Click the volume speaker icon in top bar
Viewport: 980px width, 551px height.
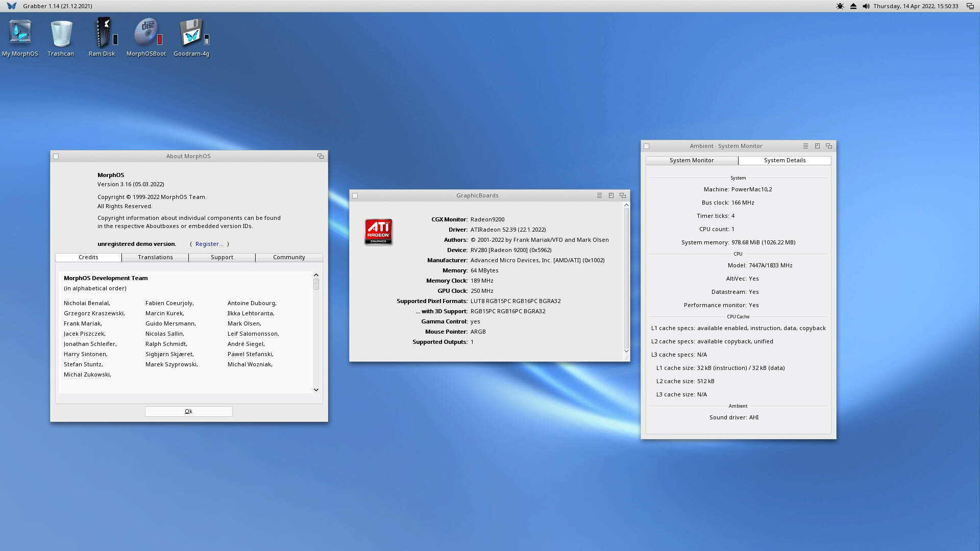pyautogui.click(x=866, y=6)
